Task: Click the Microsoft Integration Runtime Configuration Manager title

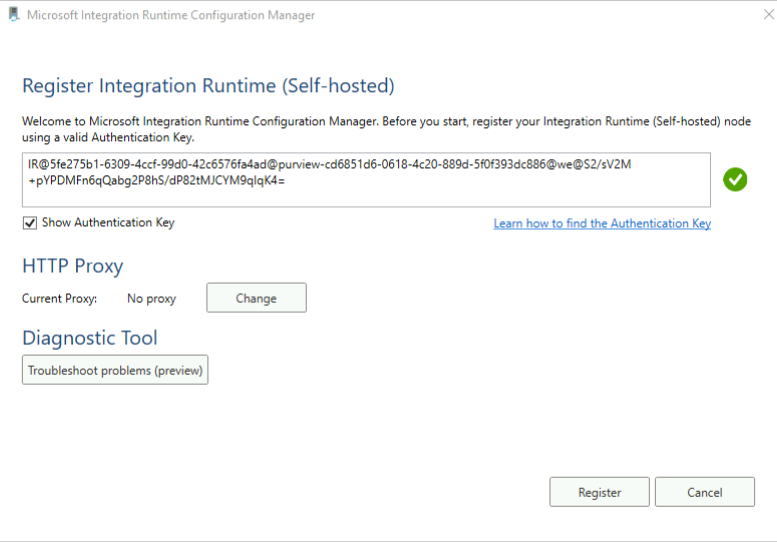Action: coord(171,15)
